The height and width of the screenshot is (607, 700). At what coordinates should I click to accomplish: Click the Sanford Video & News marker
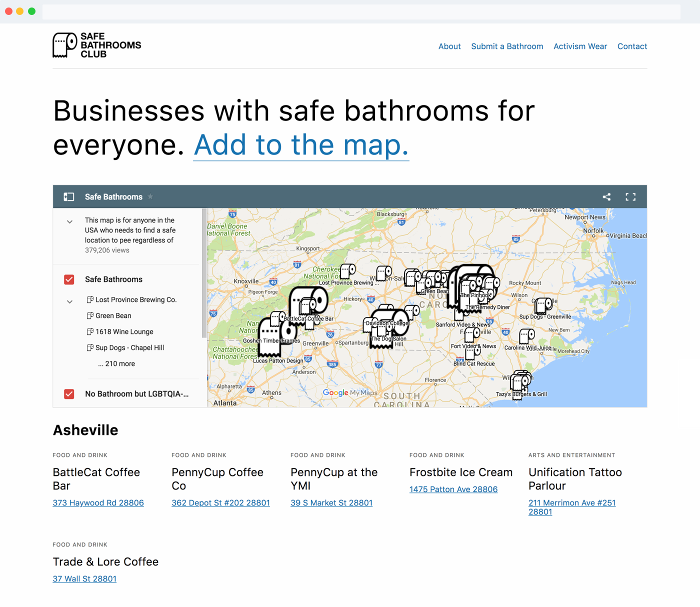pyautogui.click(x=461, y=314)
